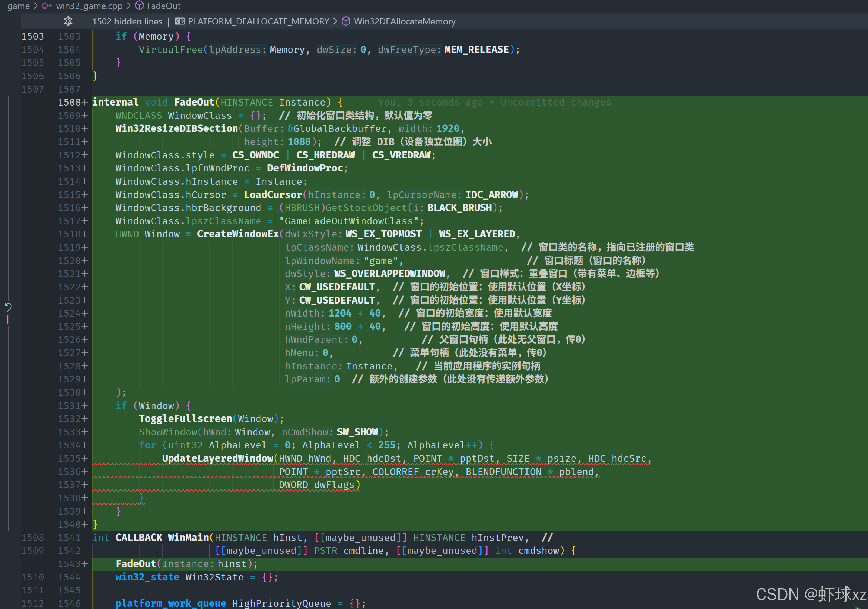Click the plus marker on line 1508

pos(85,103)
